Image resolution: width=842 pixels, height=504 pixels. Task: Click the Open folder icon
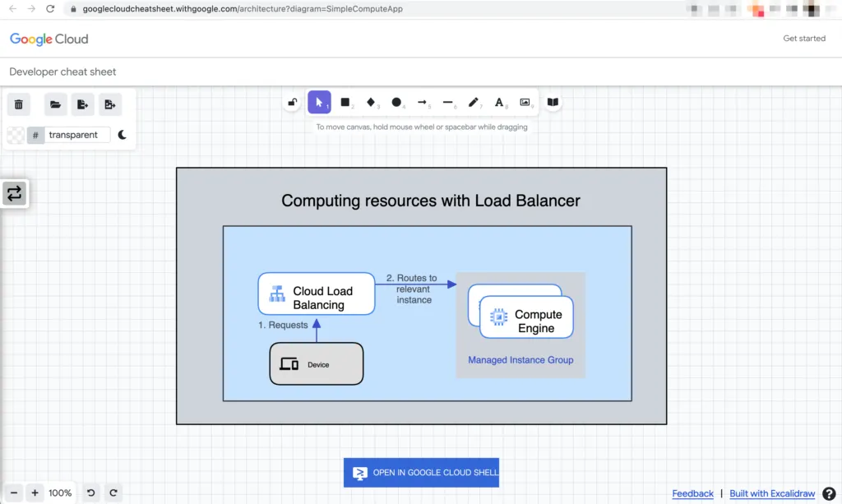pos(55,104)
